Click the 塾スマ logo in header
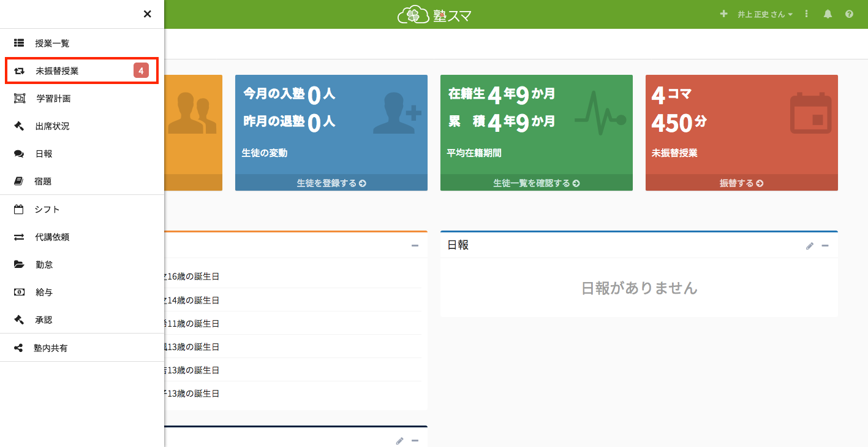The height and width of the screenshot is (447, 868). 434,15
